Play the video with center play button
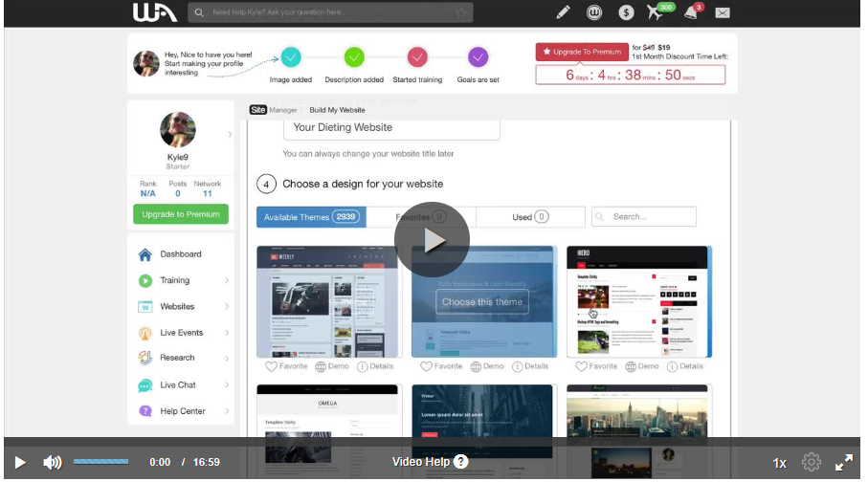Screen dimensions: 868x482 point(432,240)
